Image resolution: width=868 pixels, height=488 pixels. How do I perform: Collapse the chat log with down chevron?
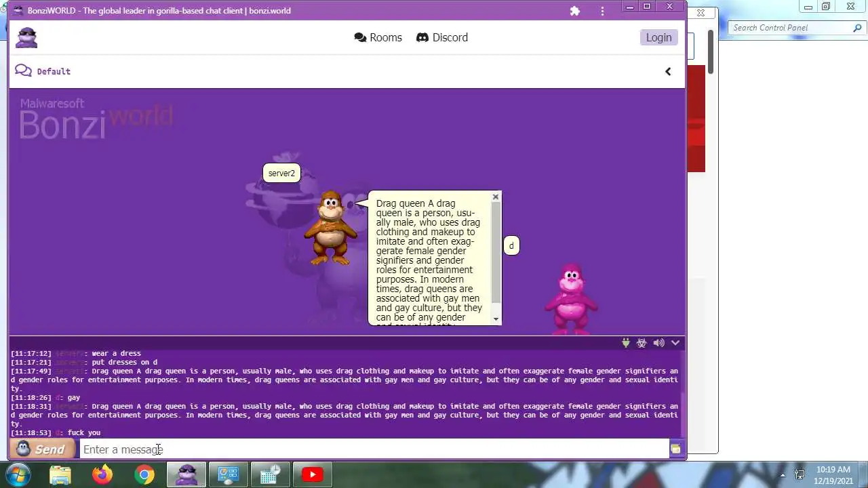pyautogui.click(x=675, y=343)
